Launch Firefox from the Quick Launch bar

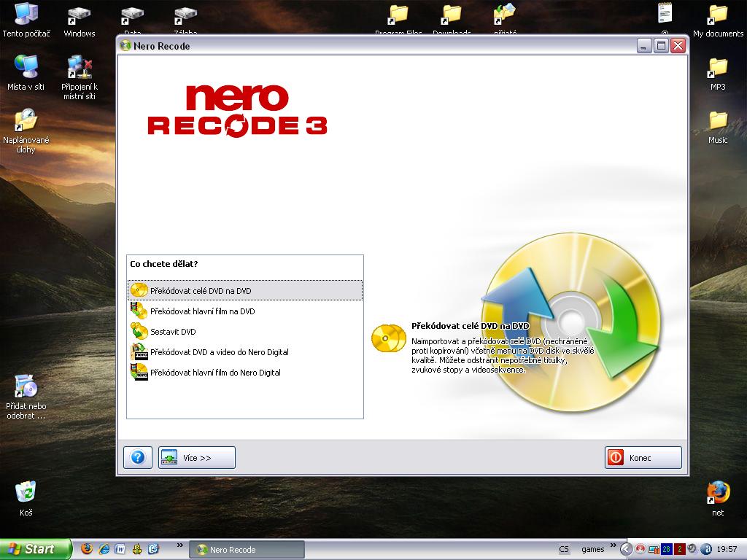(x=87, y=549)
